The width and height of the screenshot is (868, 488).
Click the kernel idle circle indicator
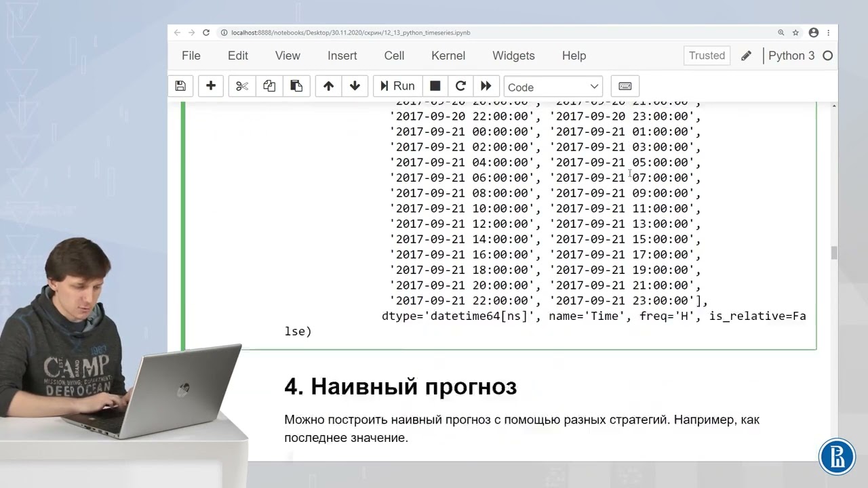827,56
